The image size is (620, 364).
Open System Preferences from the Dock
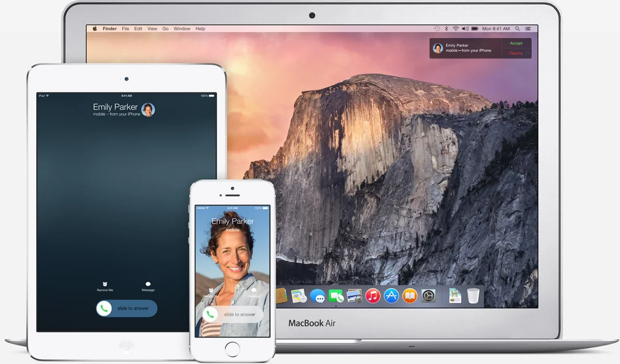pyautogui.click(x=428, y=296)
